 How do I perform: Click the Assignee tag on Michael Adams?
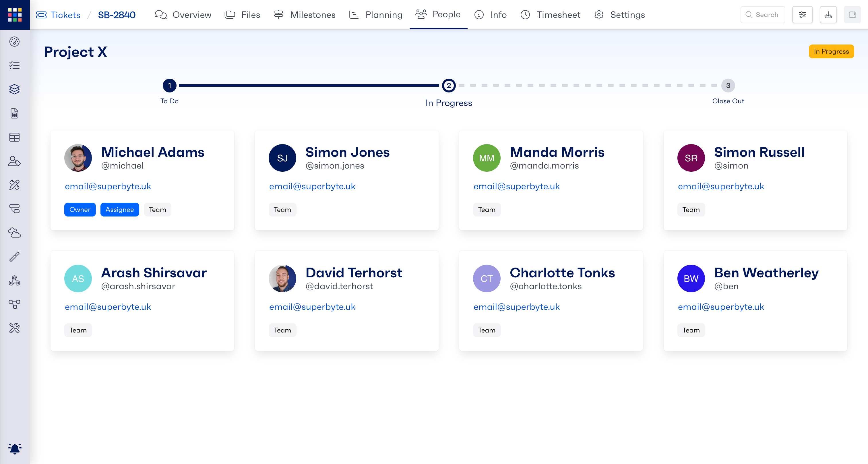coord(120,210)
